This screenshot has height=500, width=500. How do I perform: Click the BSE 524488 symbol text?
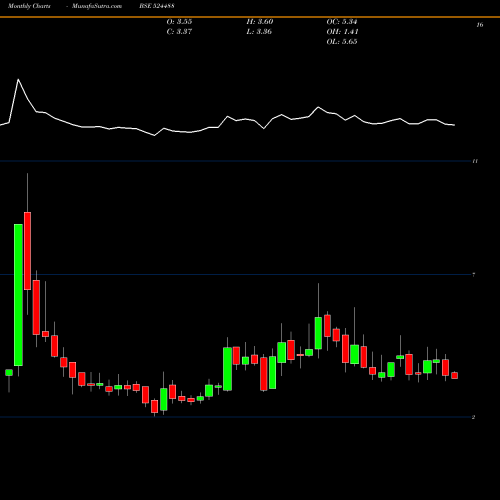(x=157, y=6)
